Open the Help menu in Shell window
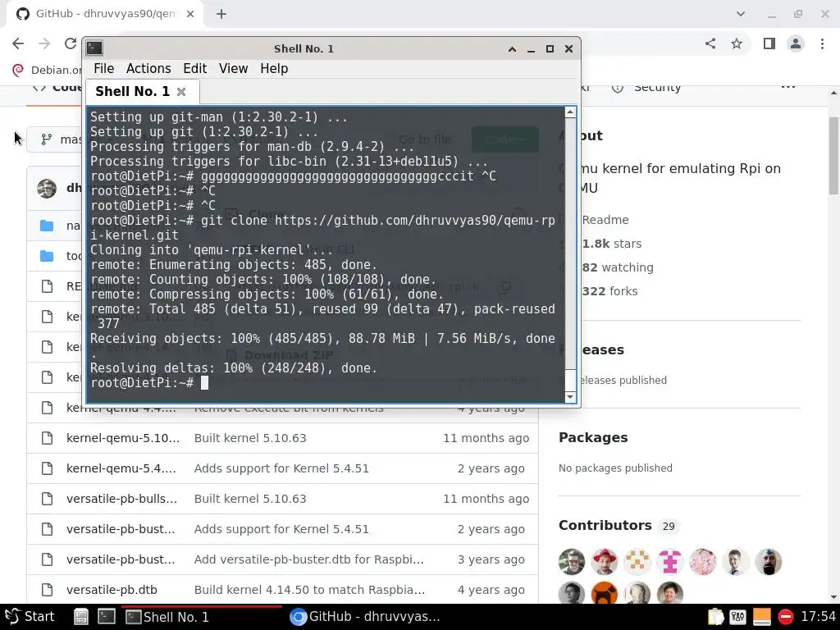Screen dimensions: 840x630 coord(274,69)
